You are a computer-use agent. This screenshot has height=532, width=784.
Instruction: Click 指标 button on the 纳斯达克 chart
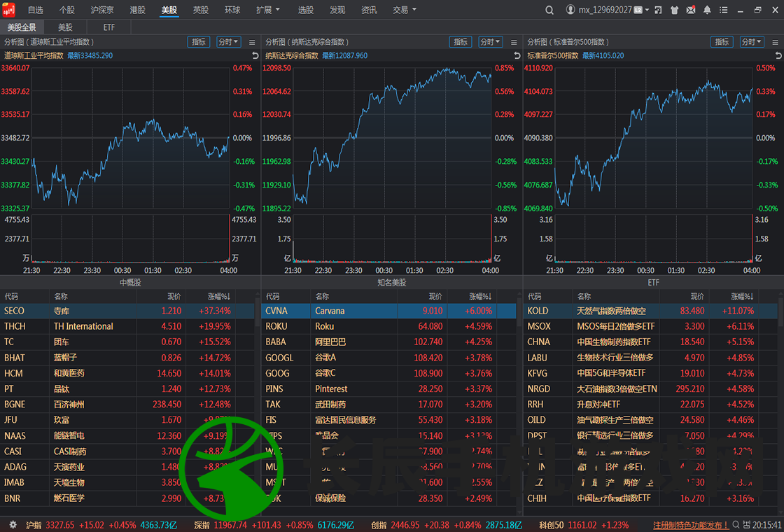click(x=461, y=42)
